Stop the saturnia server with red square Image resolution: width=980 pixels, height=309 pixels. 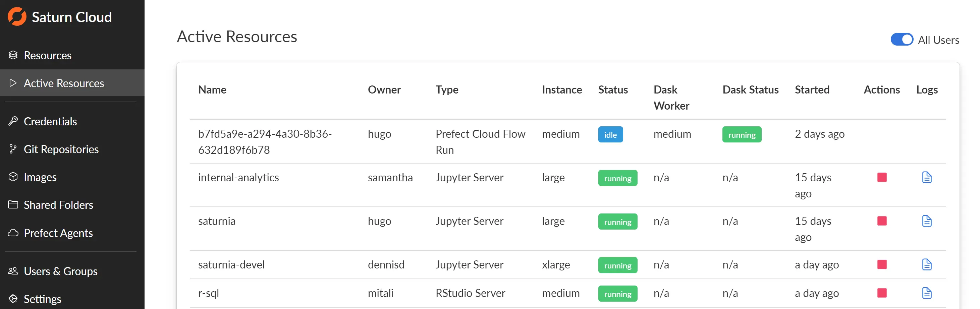tap(881, 221)
